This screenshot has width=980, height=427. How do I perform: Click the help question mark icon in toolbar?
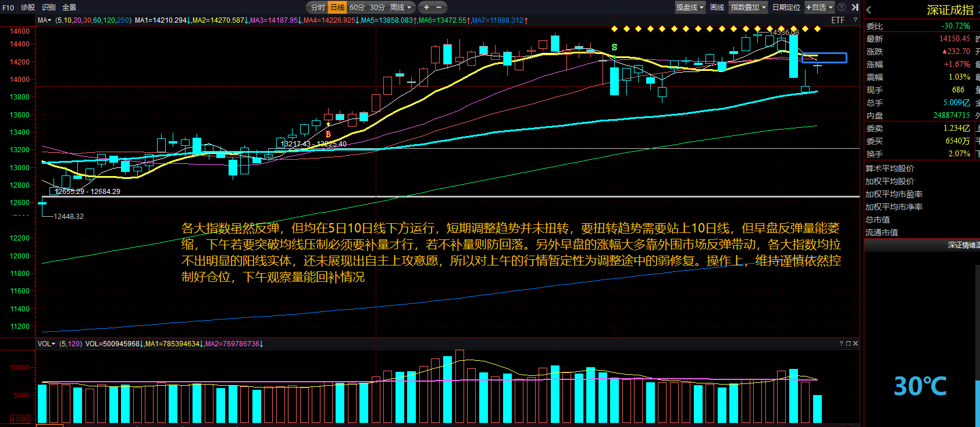(842, 8)
